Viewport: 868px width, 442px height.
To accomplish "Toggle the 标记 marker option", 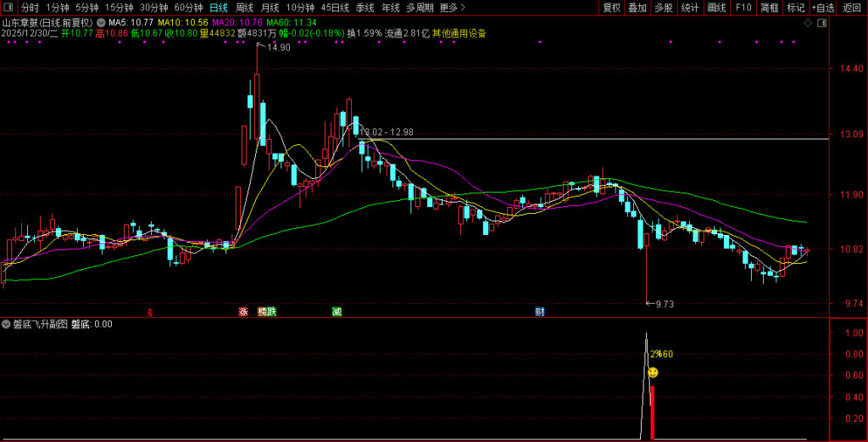I will point(795,8).
